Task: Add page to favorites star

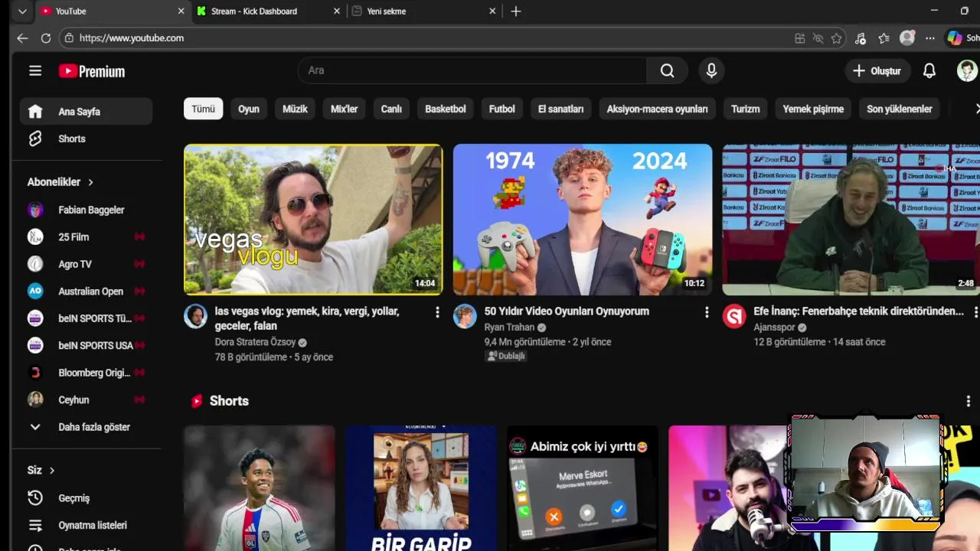Action: pos(837,38)
